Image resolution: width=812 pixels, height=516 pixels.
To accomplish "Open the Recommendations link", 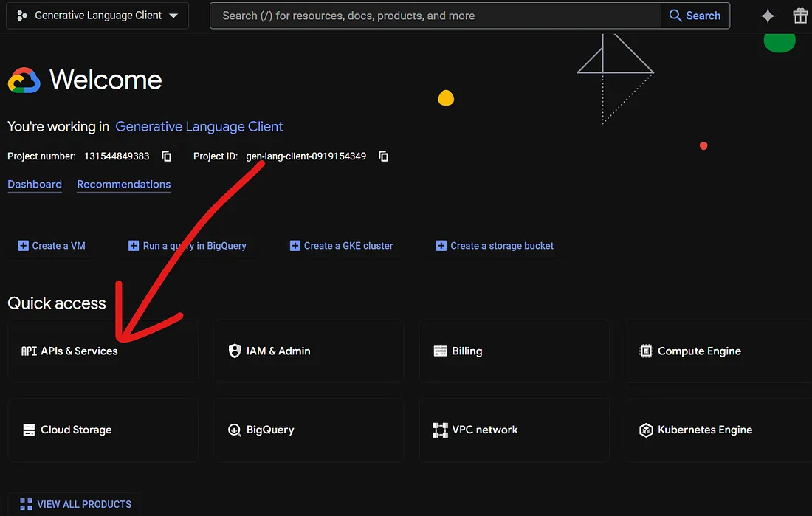I will click(124, 184).
